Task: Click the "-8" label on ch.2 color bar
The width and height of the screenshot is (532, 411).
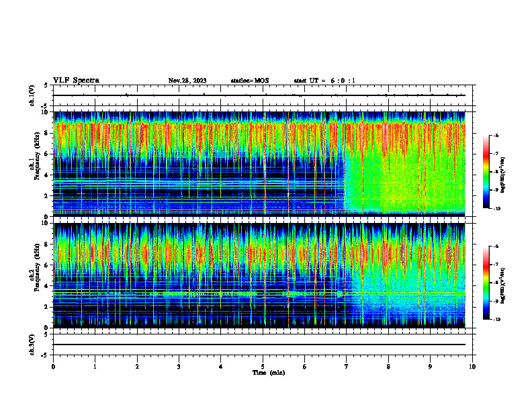Action: point(496,283)
